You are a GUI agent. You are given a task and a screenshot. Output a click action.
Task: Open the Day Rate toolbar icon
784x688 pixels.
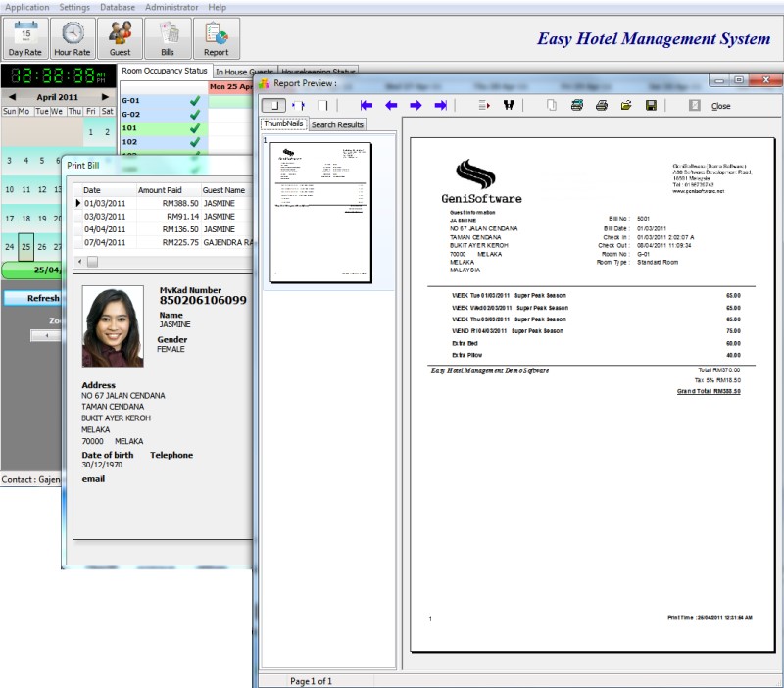pyautogui.click(x=25, y=38)
